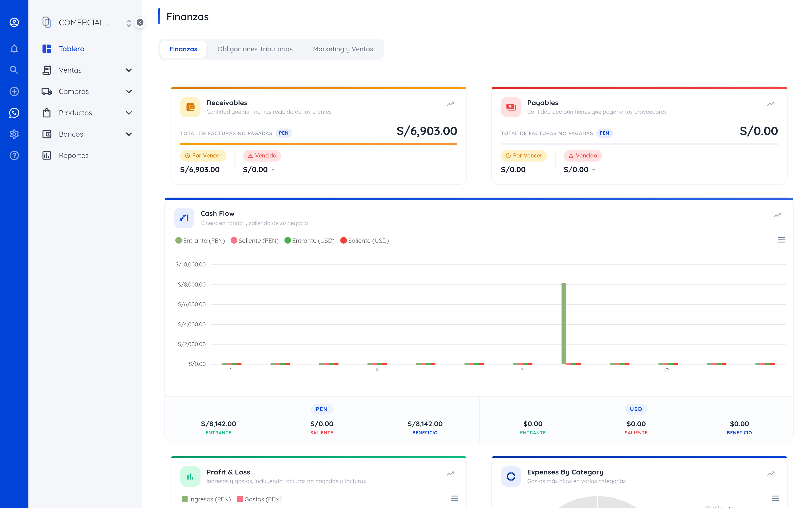Click Receivables Vencido badge
Image resolution: width=812 pixels, height=508 pixels.
pos(262,155)
